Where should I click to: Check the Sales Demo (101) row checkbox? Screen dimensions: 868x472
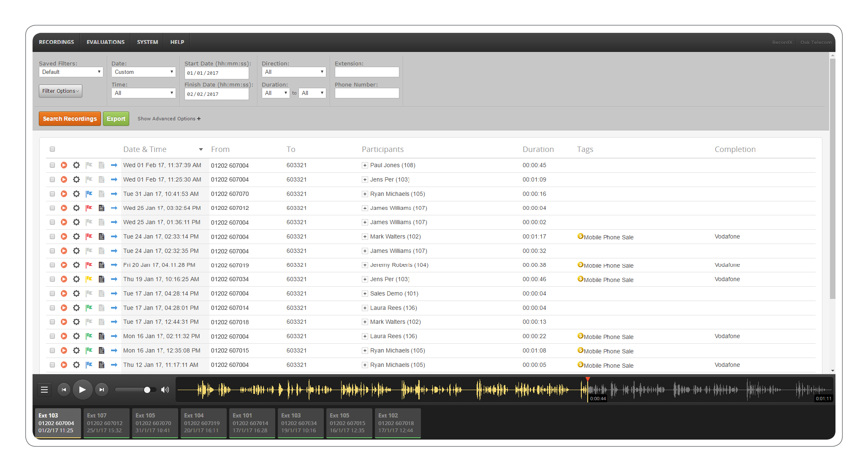pyautogui.click(x=52, y=293)
